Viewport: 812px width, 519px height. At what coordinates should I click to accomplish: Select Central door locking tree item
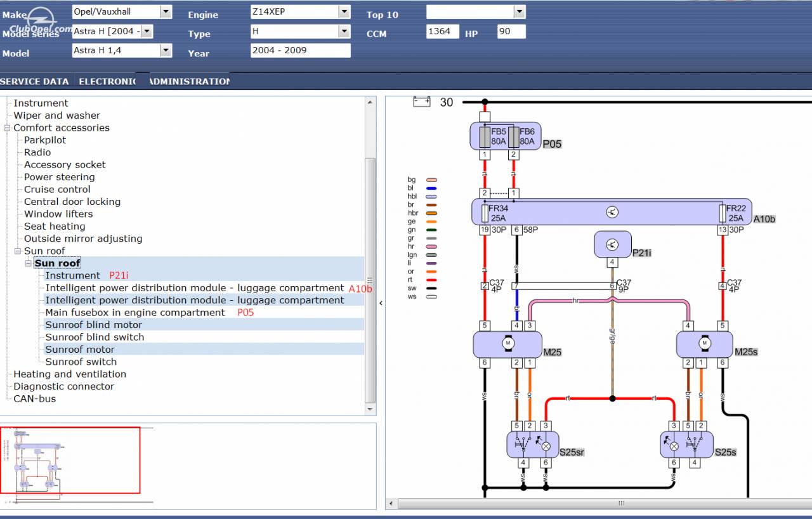click(x=72, y=202)
